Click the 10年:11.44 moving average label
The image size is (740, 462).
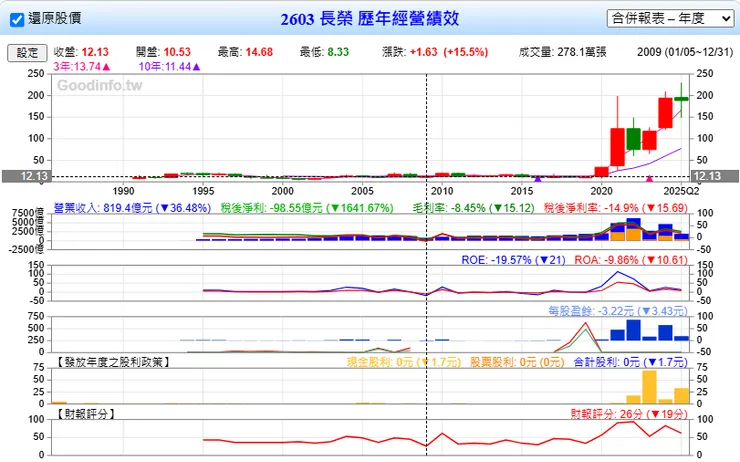[169, 67]
